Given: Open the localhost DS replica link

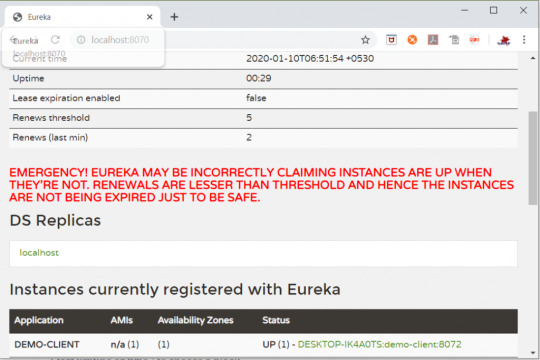Looking at the screenshot, I should [x=39, y=253].
